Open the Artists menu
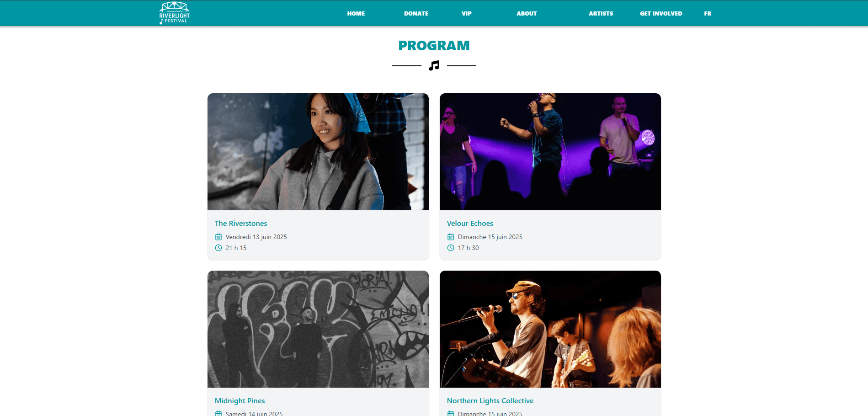The image size is (868, 416). (x=601, y=13)
